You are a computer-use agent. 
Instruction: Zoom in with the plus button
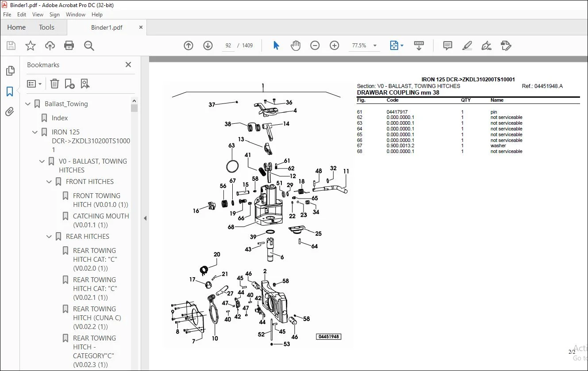pos(334,46)
